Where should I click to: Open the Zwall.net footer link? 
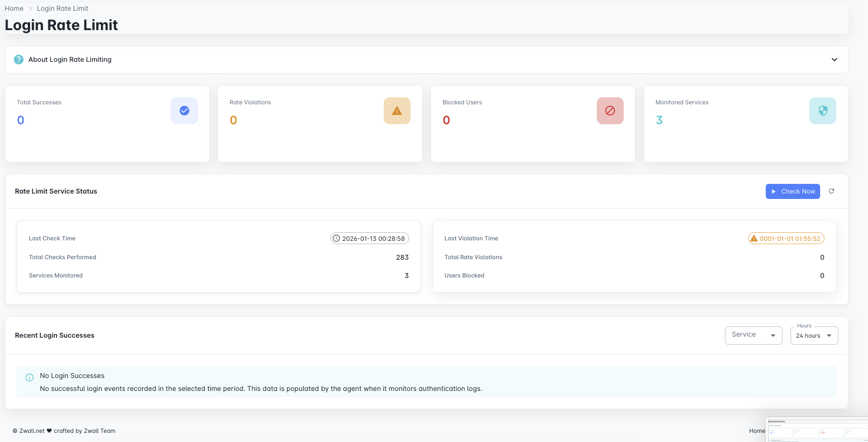click(x=32, y=431)
